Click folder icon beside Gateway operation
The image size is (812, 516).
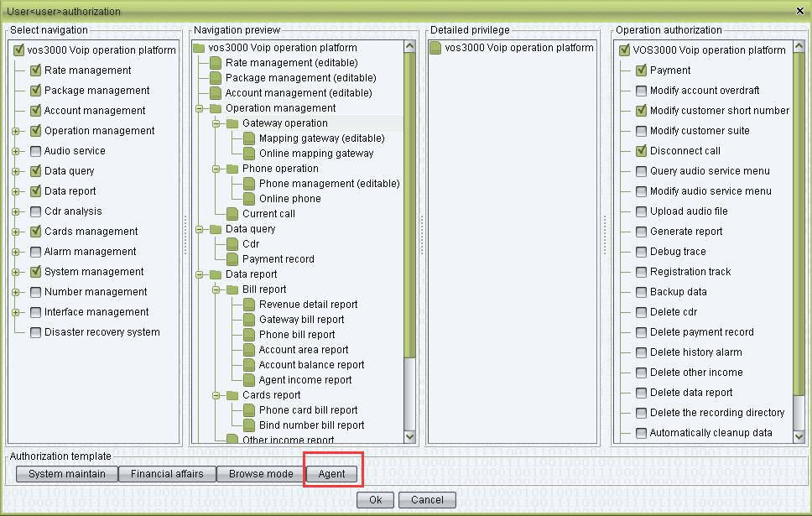pyautogui.click(x=232, y=123)
